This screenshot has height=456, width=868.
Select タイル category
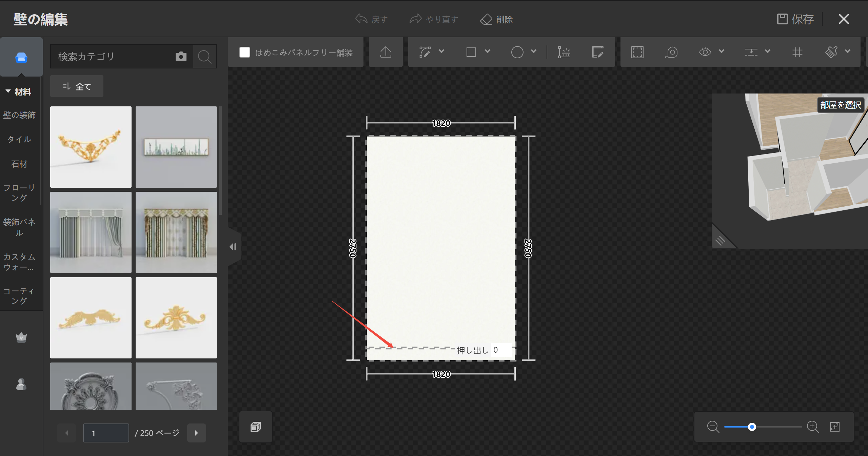click(x=19, y=139)
